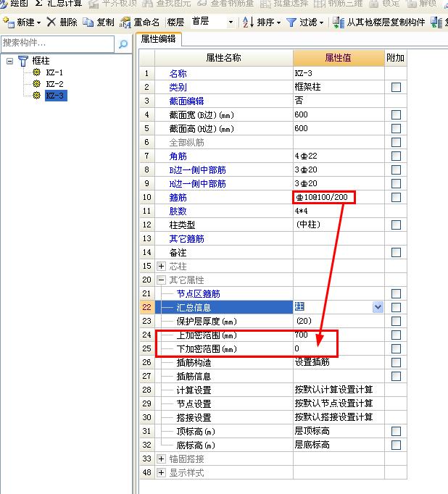448x494 pixels.
Task: Open the 排序 dropdown arrow
Action: (x=278, y=22)
